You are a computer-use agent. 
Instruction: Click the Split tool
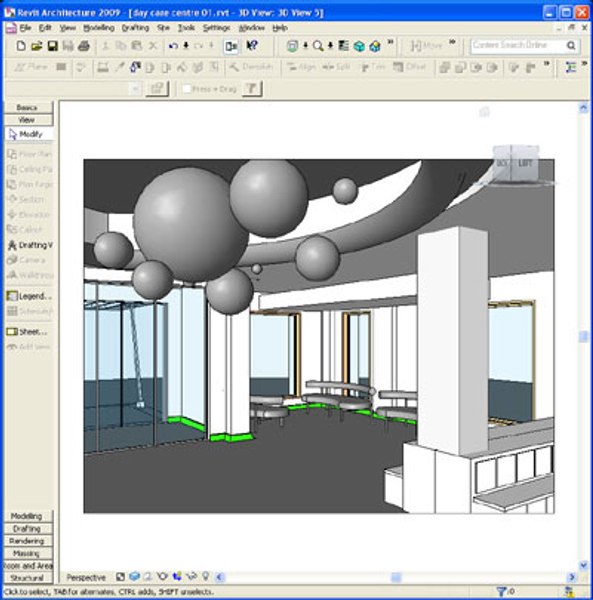point(336,67)
